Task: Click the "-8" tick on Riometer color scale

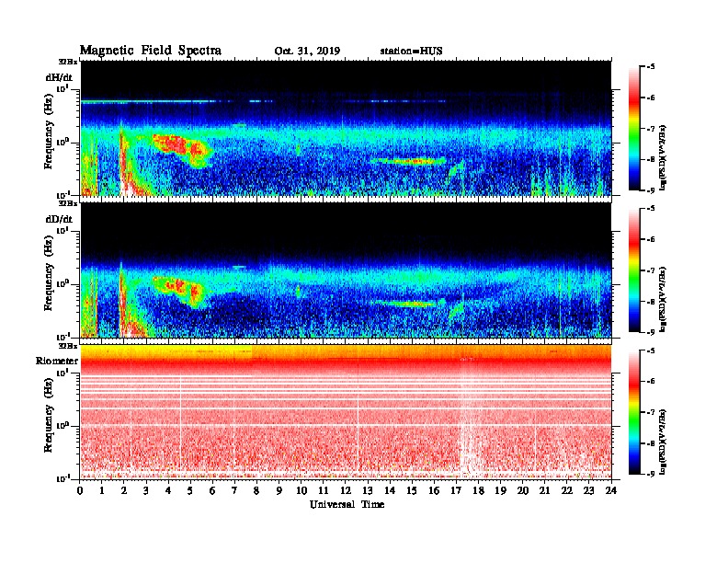Action: (x=651, y=443)
